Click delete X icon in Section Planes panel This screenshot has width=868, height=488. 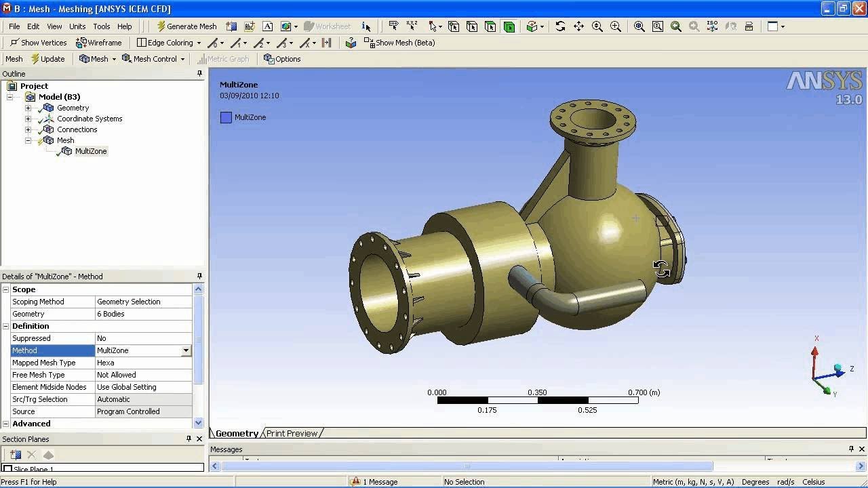click(31, 455)
